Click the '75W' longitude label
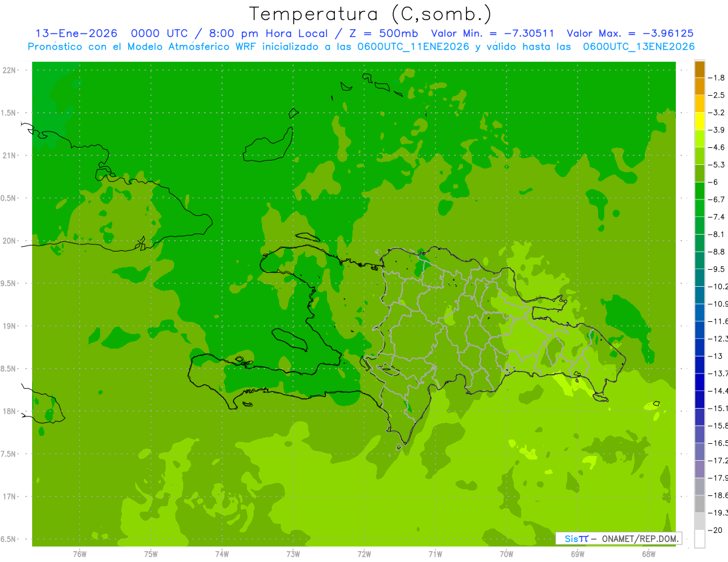 151,554
